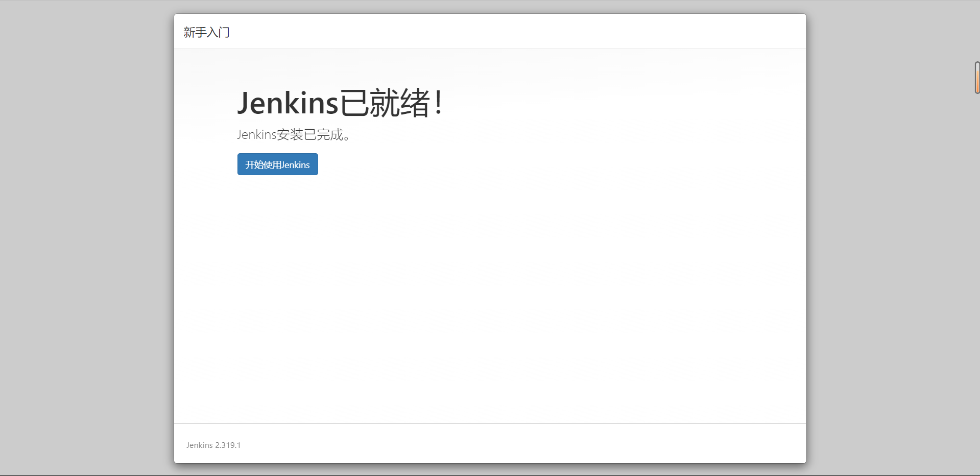Click the word Jenkins inside the blue button
This screenshot has width=980, height=476.
(x=295, y=165)
